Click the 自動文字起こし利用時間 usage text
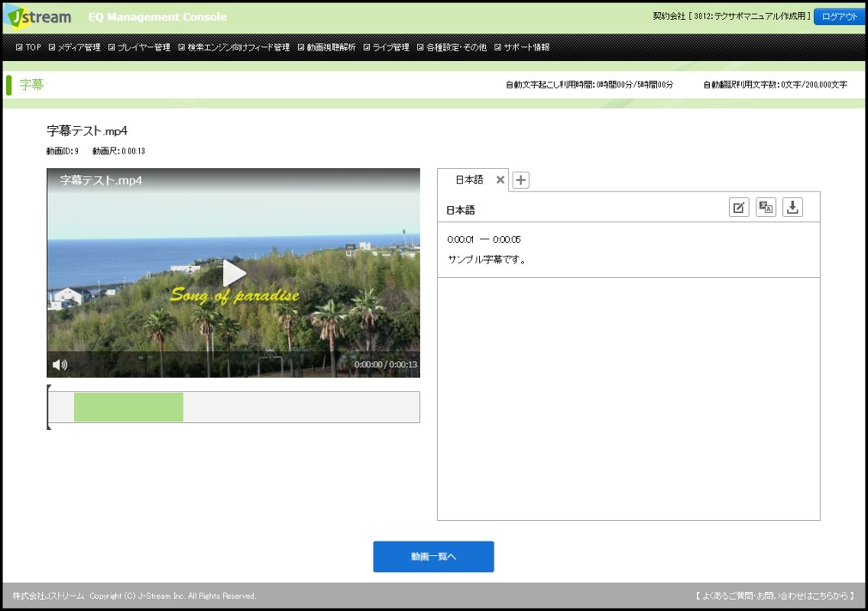Image resolution: width=868 pixels, height=611 pixels. (589, 85)
